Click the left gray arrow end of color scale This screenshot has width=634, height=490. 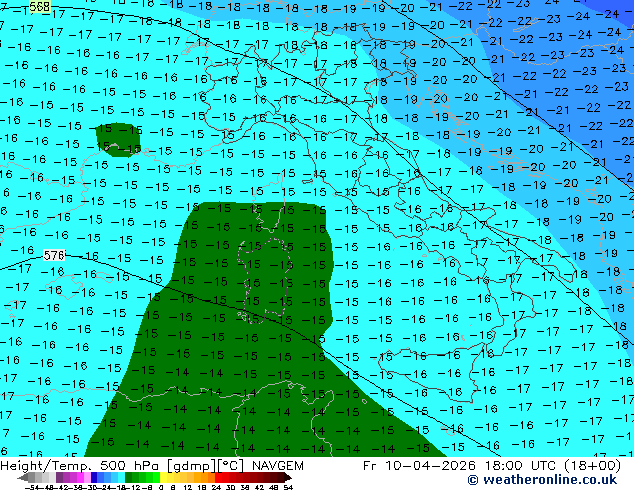click(23, 477)
